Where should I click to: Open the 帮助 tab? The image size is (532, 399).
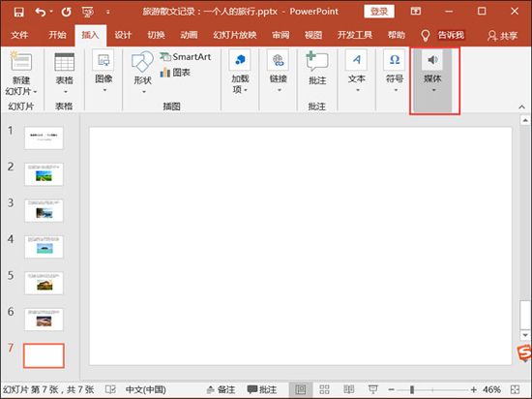397,35
